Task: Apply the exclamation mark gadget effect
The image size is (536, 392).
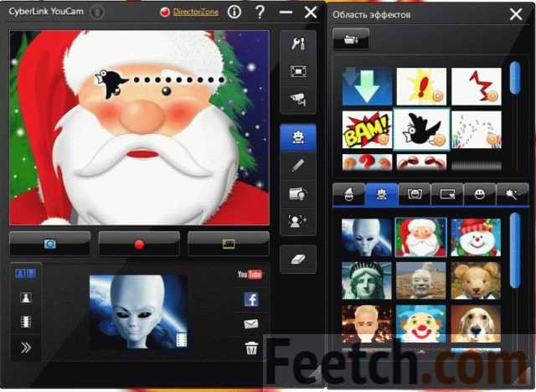Action: (421, 86)
